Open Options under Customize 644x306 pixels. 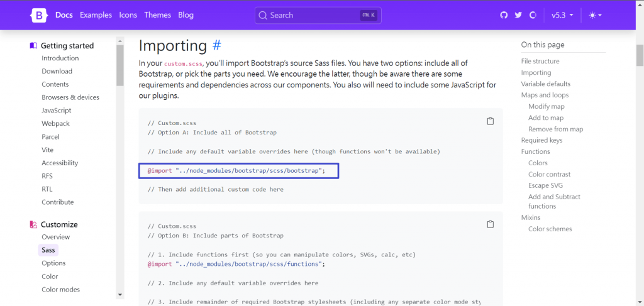[x=53, y=263]
